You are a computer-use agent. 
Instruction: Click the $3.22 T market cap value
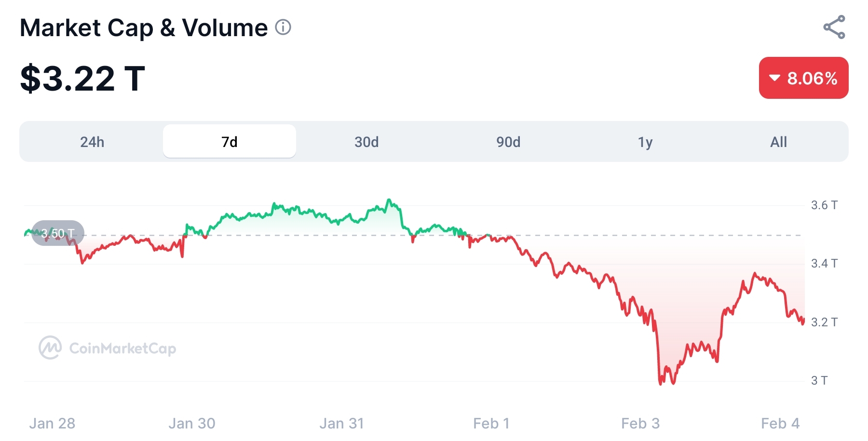click(x=82, y=78)
